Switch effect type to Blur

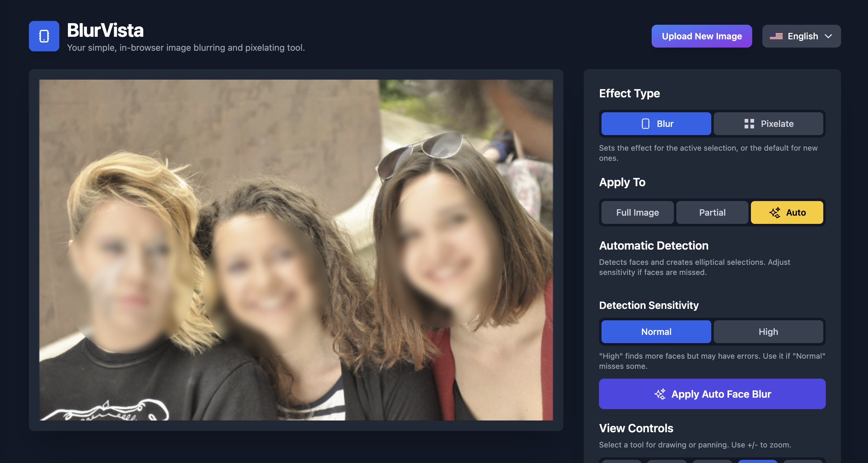[656, 124]
